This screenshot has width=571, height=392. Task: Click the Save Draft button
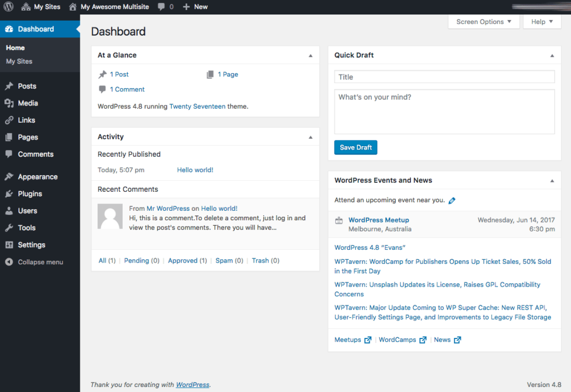(355, 147)
